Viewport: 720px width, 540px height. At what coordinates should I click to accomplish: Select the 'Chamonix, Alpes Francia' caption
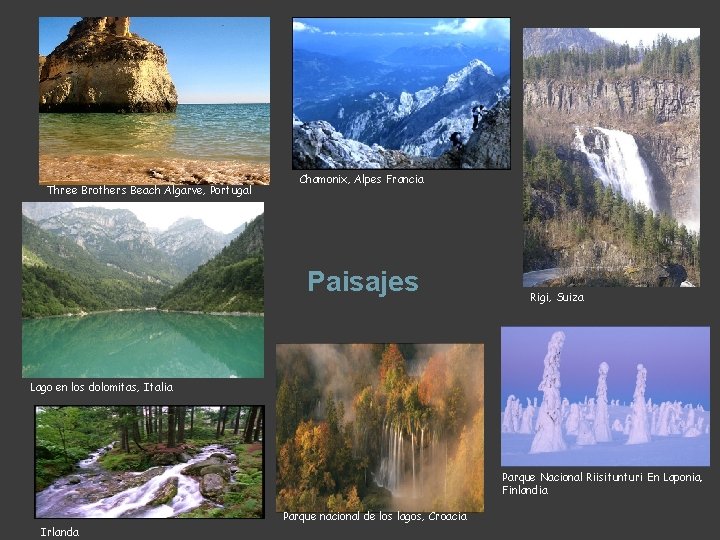pos(361,179)
